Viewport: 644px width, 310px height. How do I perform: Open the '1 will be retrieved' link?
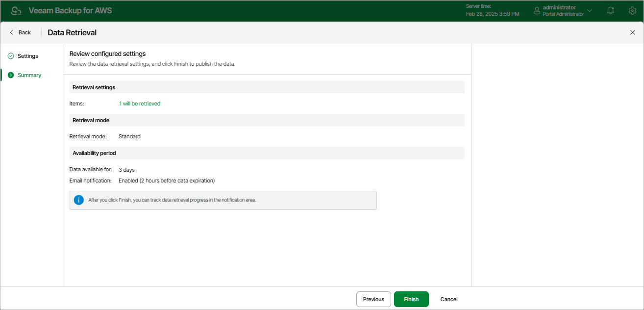coord(140,103)
